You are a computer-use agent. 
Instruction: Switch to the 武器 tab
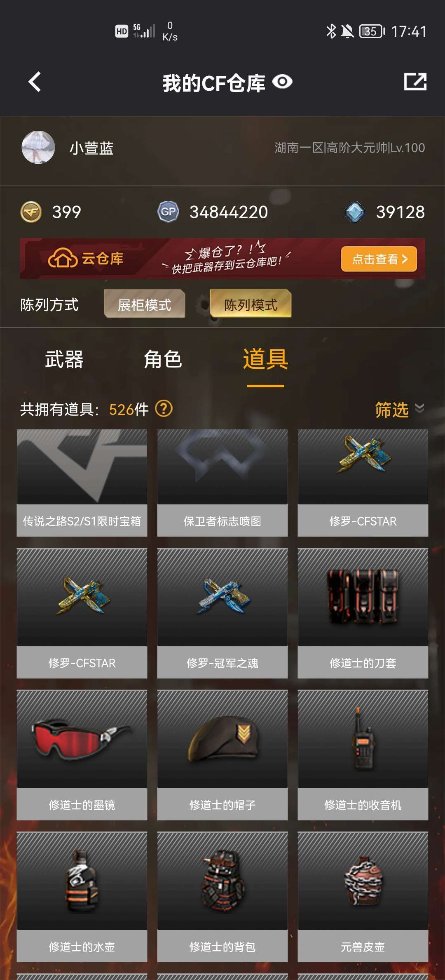click(x=64, y=359)
